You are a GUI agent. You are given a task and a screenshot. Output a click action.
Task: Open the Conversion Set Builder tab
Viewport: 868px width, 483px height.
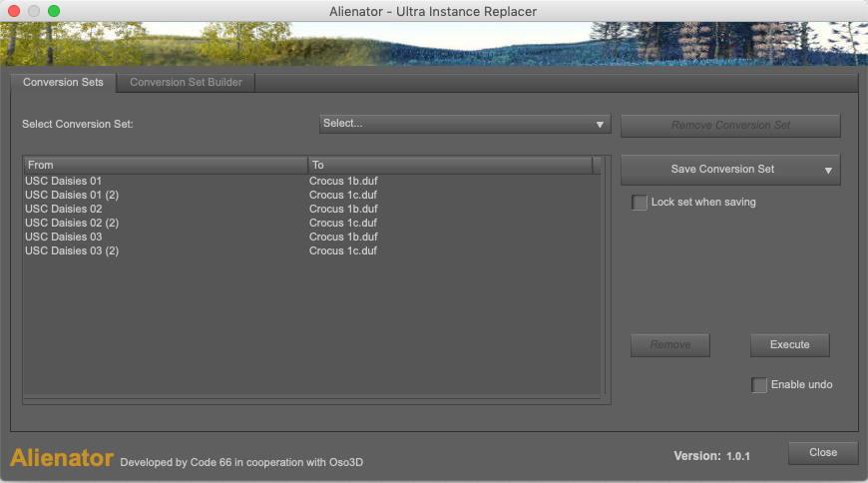tap(186, 83)
